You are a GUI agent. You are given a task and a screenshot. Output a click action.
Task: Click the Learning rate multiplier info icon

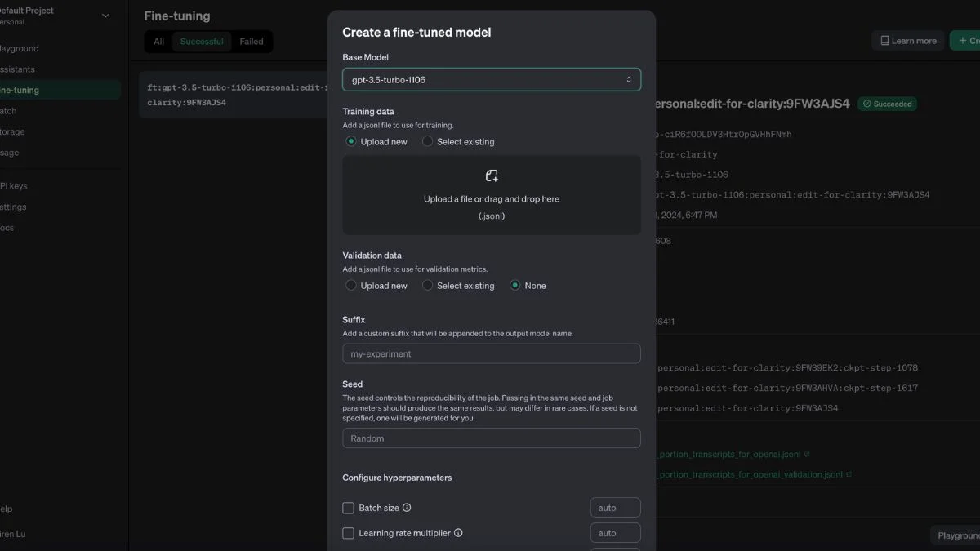tap(458, 533)
